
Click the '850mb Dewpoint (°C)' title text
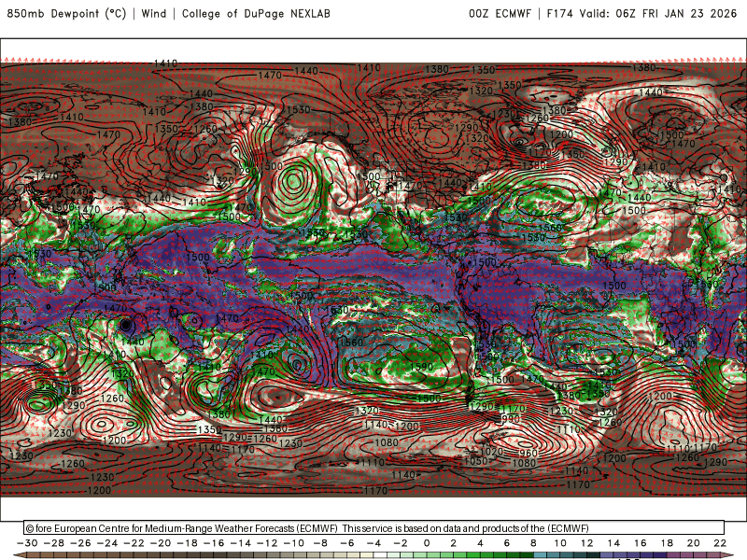point(66,13)
